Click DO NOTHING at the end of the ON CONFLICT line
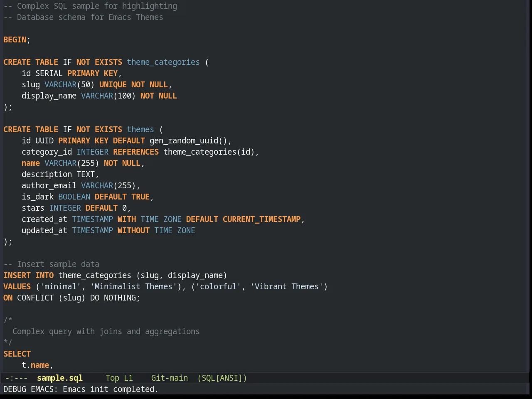 point(113,298)
